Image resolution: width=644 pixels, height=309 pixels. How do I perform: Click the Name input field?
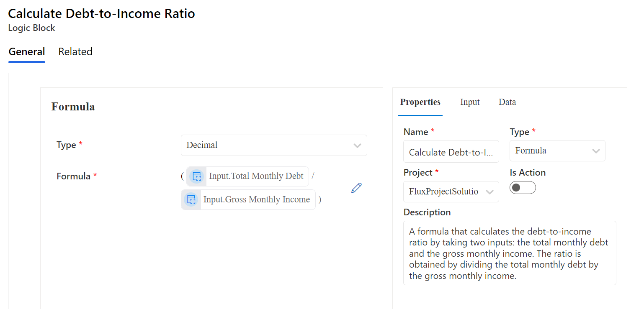coord(451,152)
